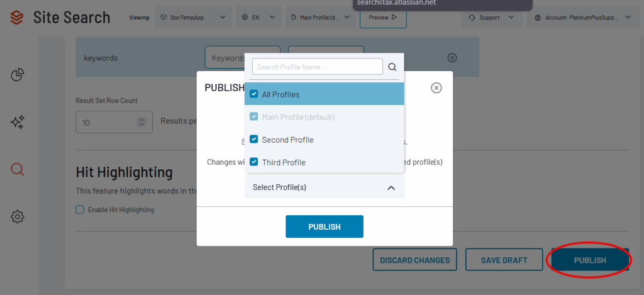Open the settings gear sidebar icon
Viewport: 644px width, 295px height.
(18, 217)
